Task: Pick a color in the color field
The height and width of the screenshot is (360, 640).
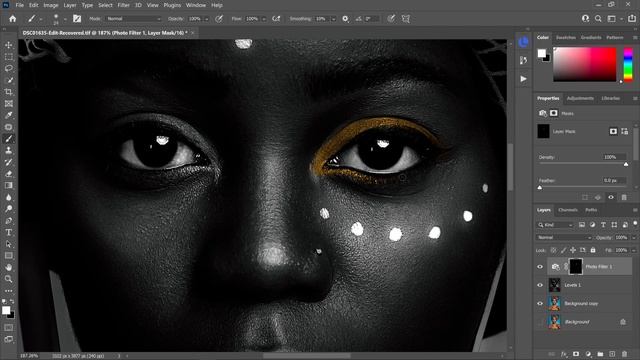Action: pos(584,64)
